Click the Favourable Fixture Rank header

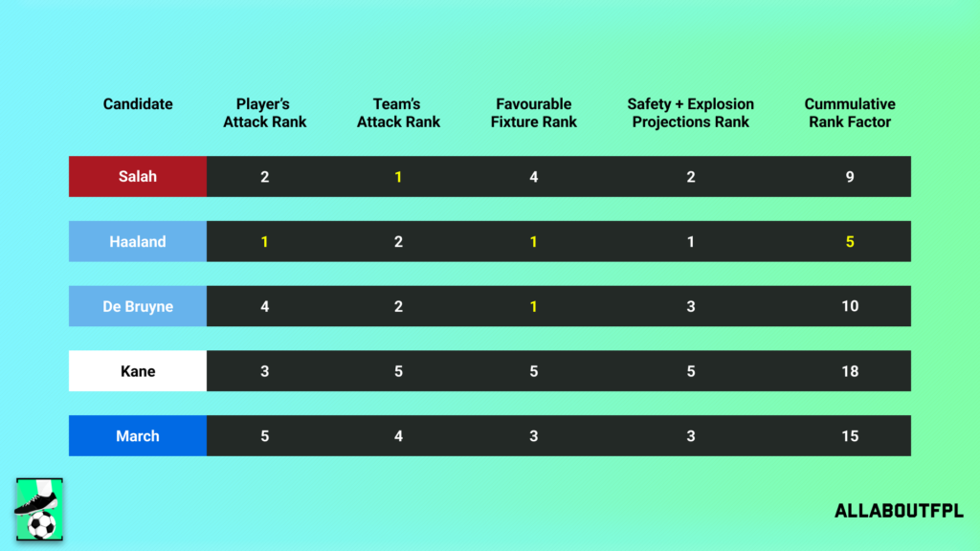click(533, 113)
